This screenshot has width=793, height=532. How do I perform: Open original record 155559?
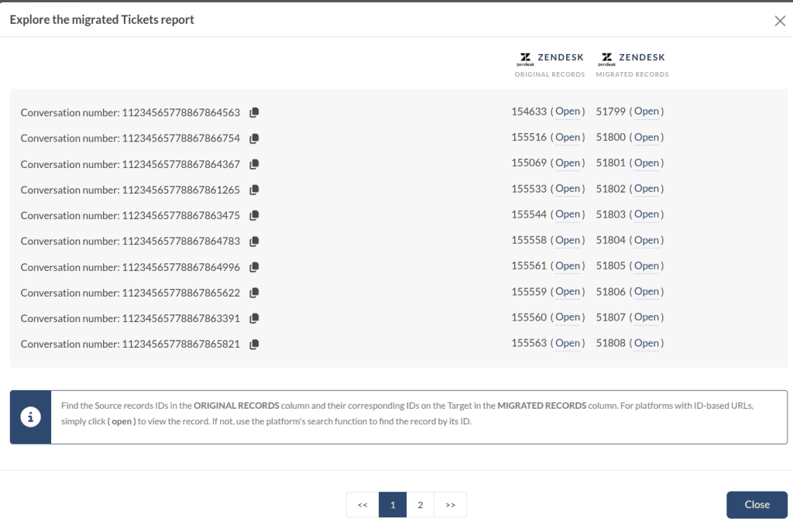[568, 292]
